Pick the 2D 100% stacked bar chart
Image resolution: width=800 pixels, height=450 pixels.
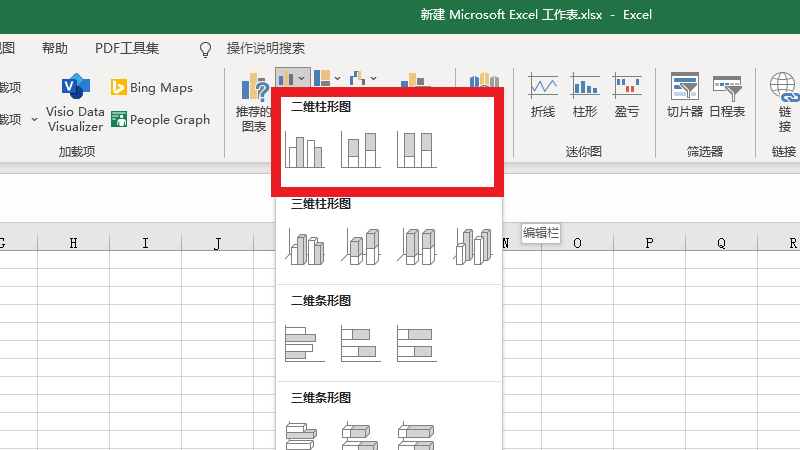pos(414,342)
